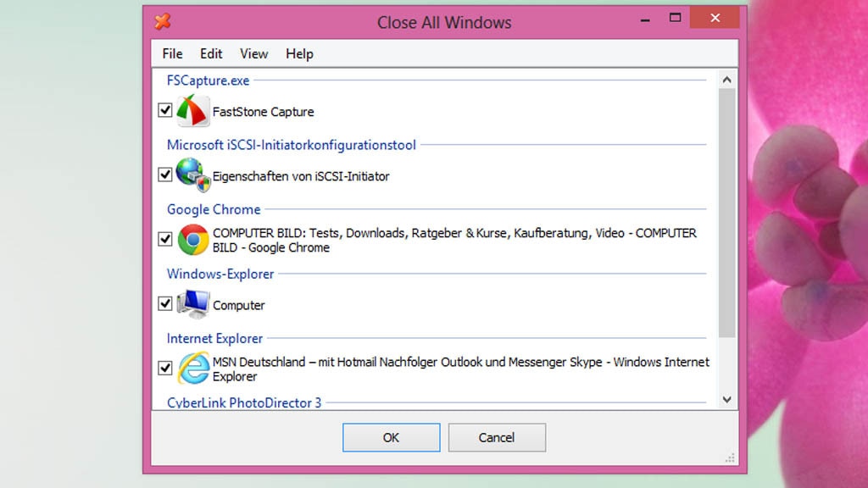Select the Google Chrome group header
Viewport: 868px width, 488px height.
pos(214,210)
